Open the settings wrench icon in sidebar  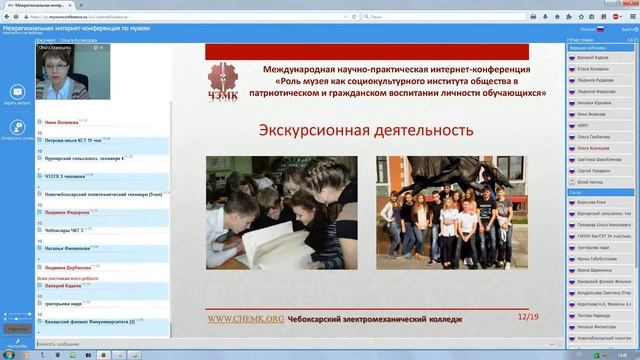pos(18,341)
